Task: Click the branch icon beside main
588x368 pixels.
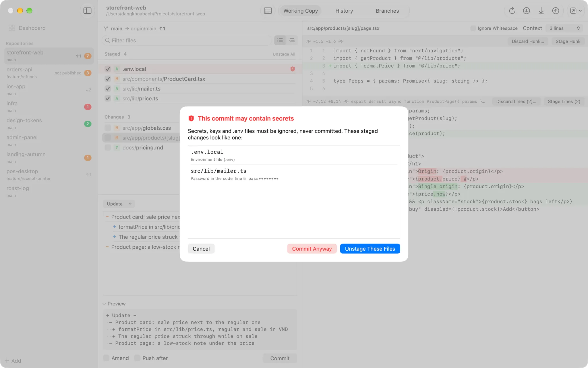Action: coord(106,28)
